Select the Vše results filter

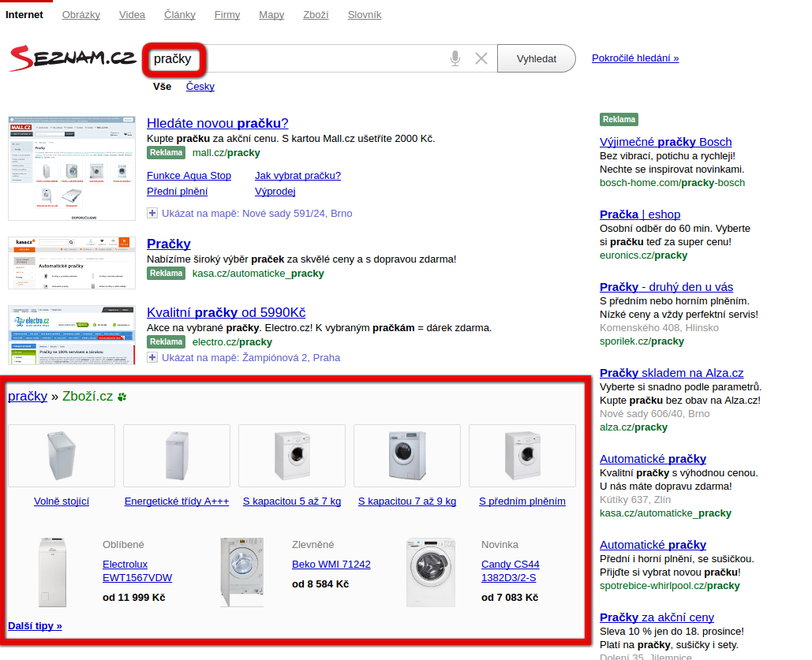[x=162, y=87]
